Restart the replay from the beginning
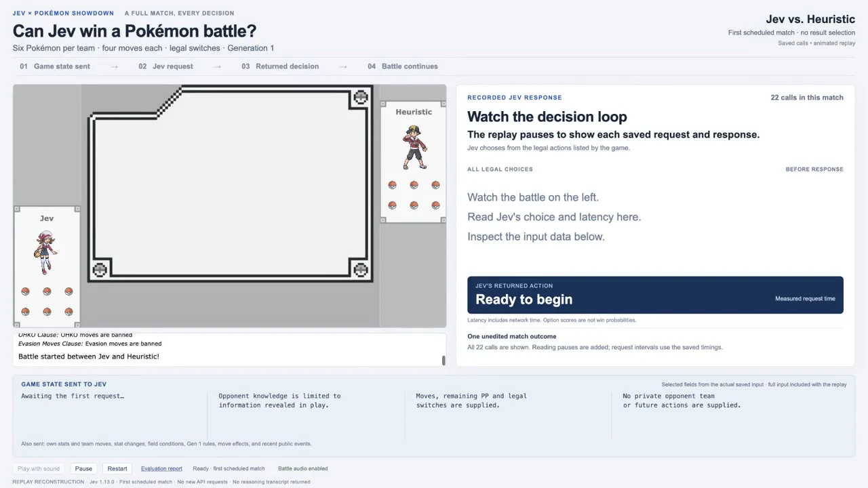 pyautogui.click(x=117, y=468)
